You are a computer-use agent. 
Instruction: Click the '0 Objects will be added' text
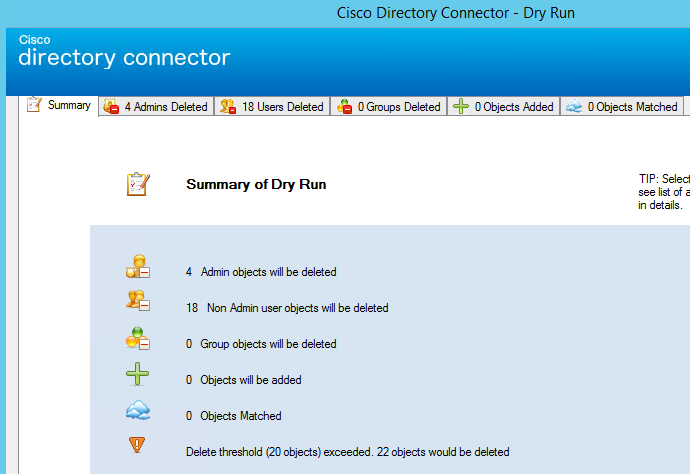[x=243, y=380]
